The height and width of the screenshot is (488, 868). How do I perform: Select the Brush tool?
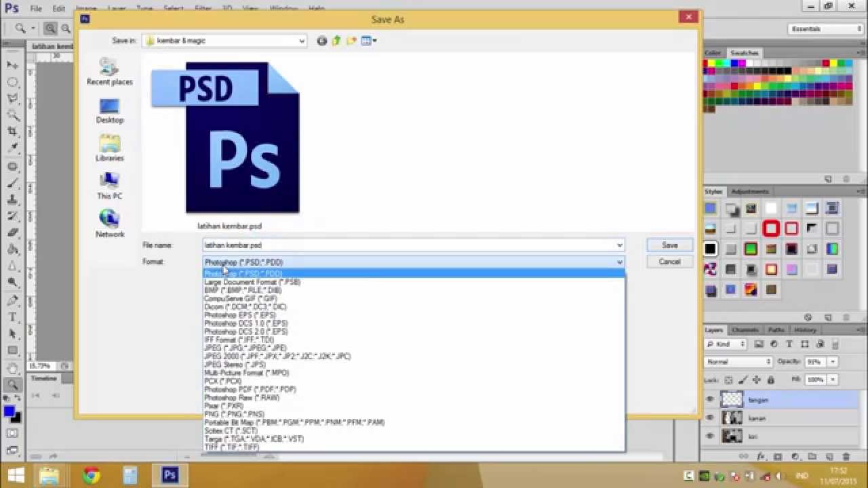tap(12, 183)
